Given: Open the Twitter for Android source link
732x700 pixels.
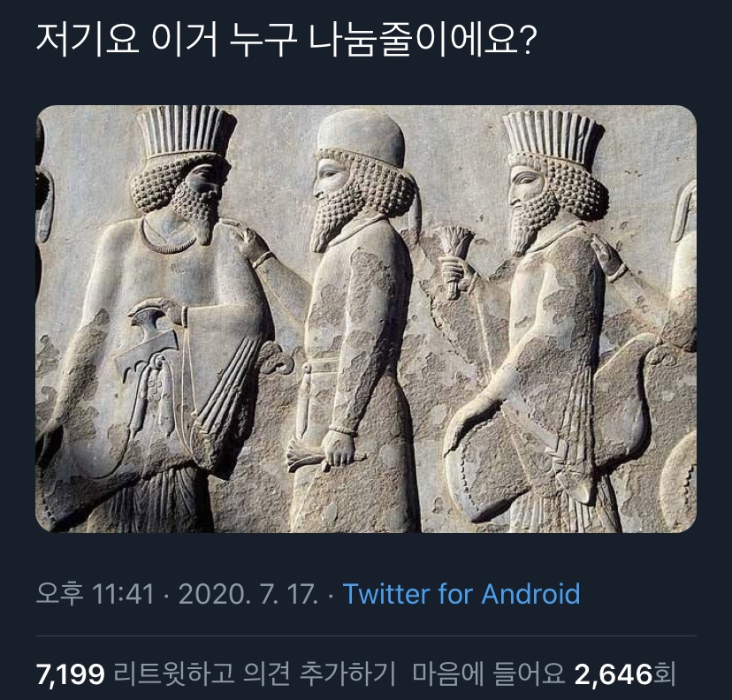Looking at the screenshot, I should pyautogui.click(x=461, y=594).
